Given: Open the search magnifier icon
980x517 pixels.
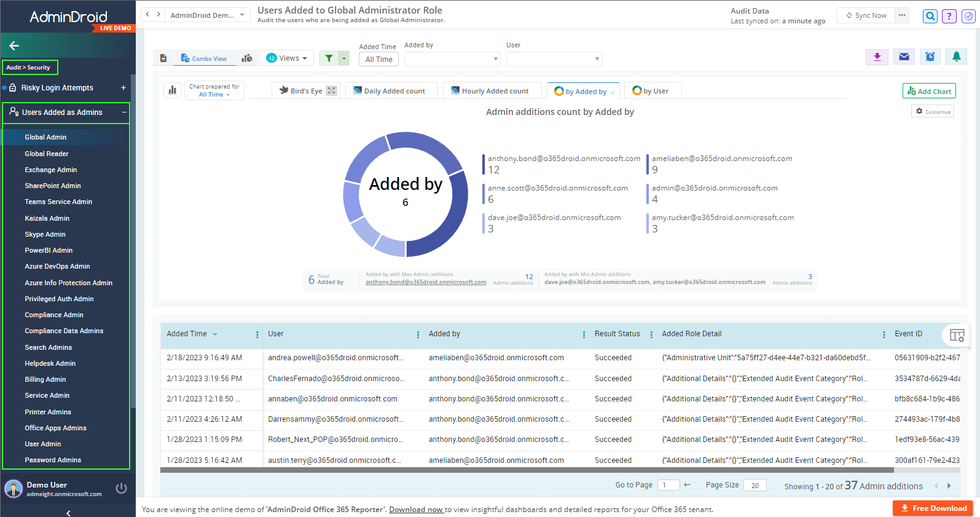Looking at the screenshot, I should click(x=930, y=17).
